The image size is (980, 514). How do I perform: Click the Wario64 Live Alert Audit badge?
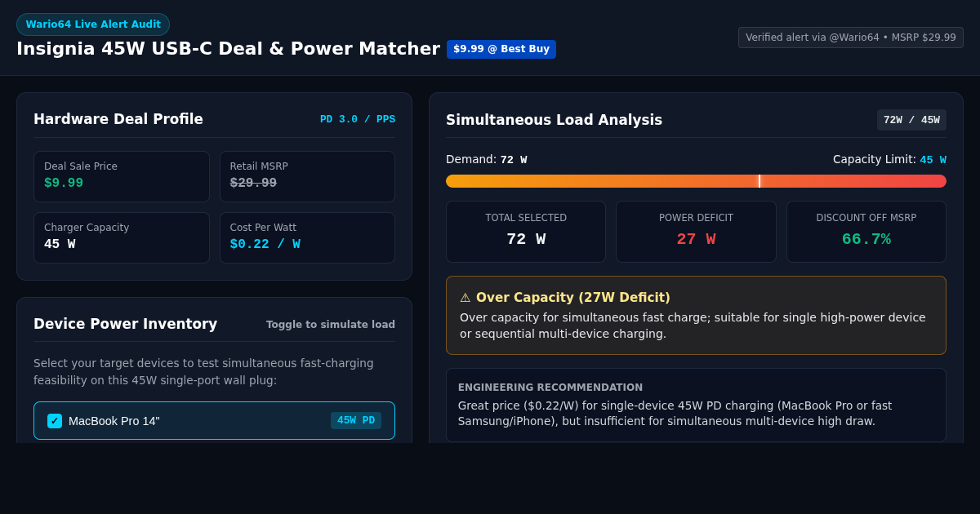(93, 24)
